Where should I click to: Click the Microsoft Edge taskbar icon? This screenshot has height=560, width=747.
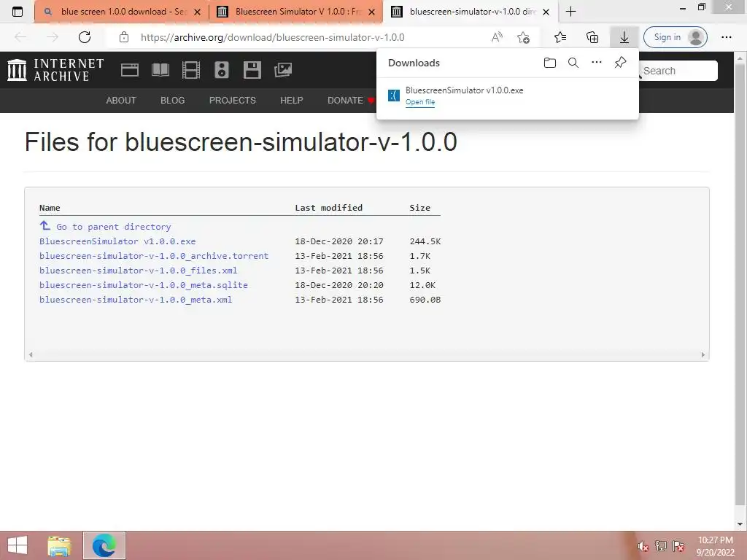(x=104, y=545)
